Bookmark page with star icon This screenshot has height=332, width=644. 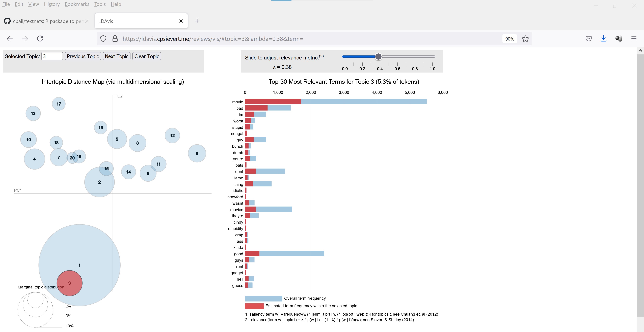[525, 39]
